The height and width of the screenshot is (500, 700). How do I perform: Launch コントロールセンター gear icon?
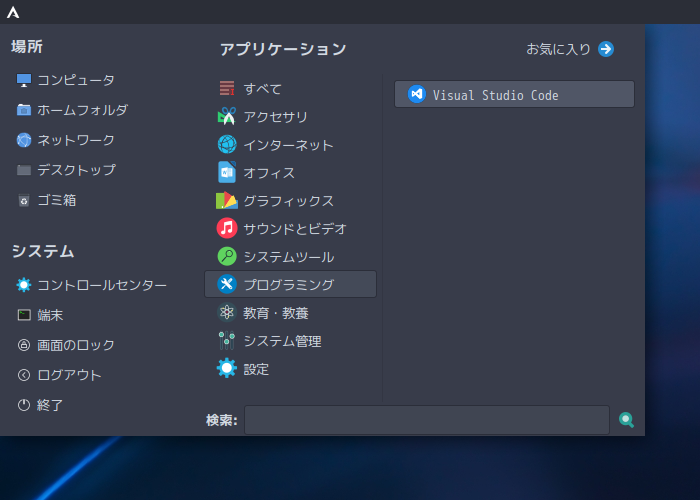click(24, 285)
